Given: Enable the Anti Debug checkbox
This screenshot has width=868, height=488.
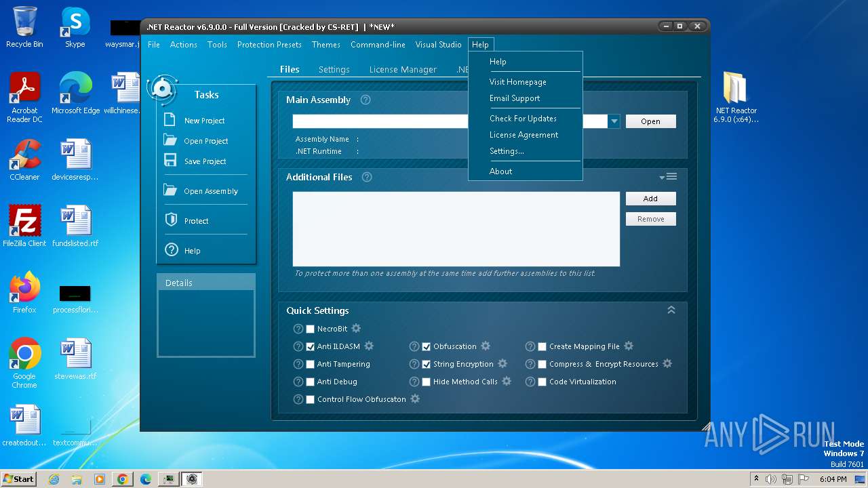Looking at the screenshot, I should coord(311,382).
